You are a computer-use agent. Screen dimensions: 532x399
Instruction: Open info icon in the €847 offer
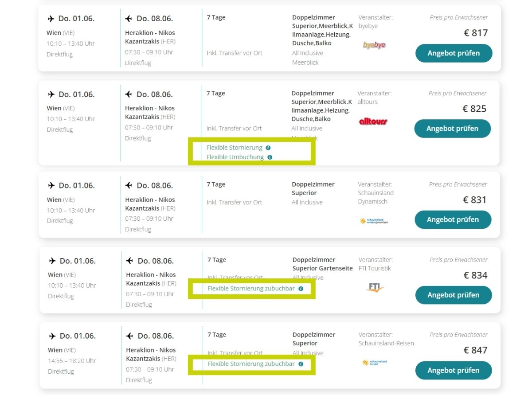(x=301, y=364)
